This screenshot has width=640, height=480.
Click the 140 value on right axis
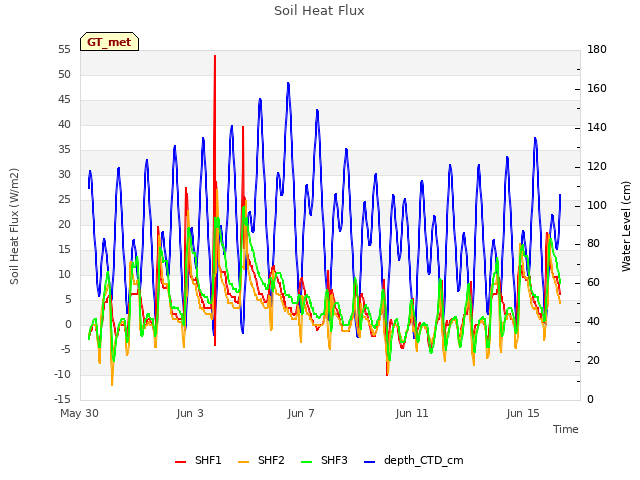pyautogui.click(x=597, y=128)
